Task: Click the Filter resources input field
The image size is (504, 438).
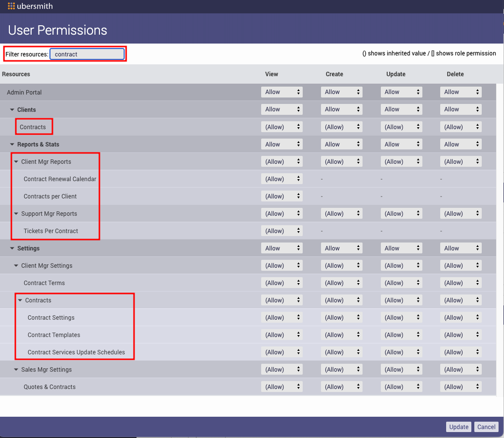Action: [x=87, y=54]
